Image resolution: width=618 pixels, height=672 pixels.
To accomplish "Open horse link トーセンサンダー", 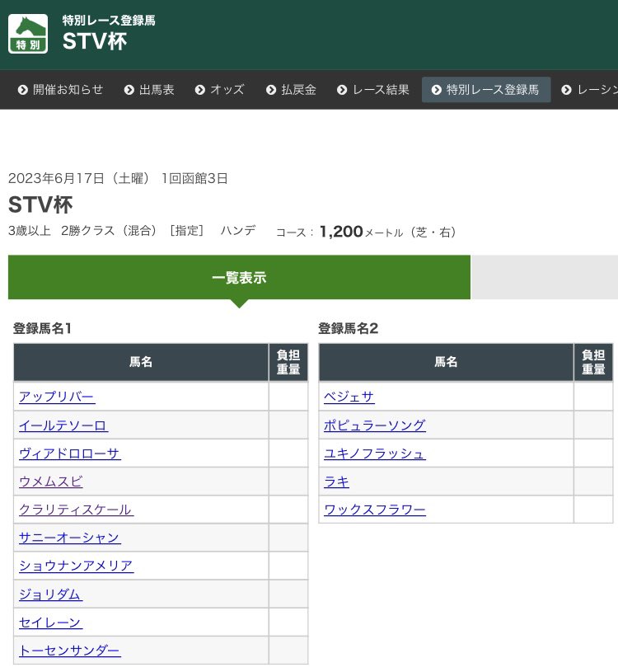I will coord(70,651).
